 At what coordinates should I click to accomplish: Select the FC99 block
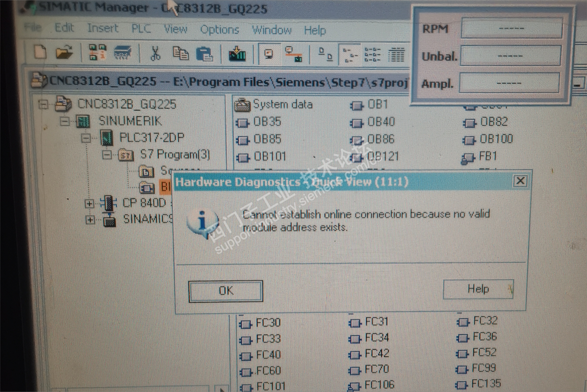coord(476,368)
